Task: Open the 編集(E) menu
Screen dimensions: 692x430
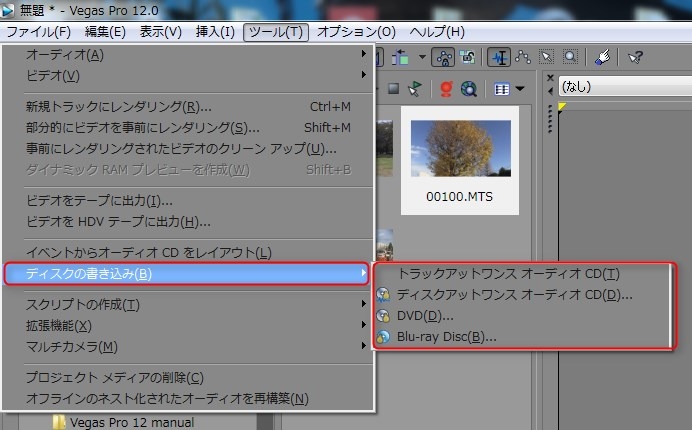Action: click(105, 32)
